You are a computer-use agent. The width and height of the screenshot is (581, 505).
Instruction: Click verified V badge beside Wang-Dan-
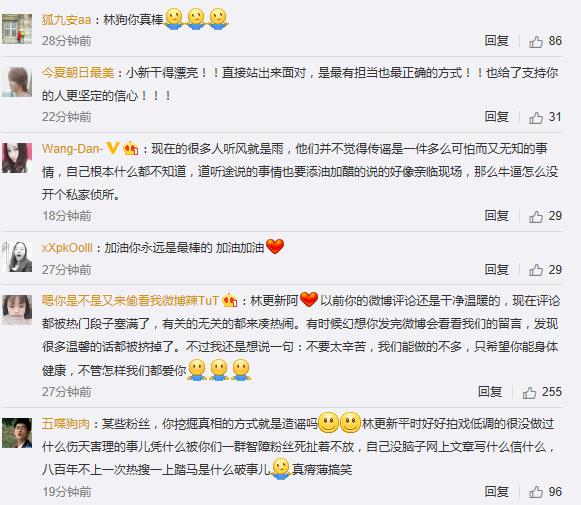click(x=113, y=149)
